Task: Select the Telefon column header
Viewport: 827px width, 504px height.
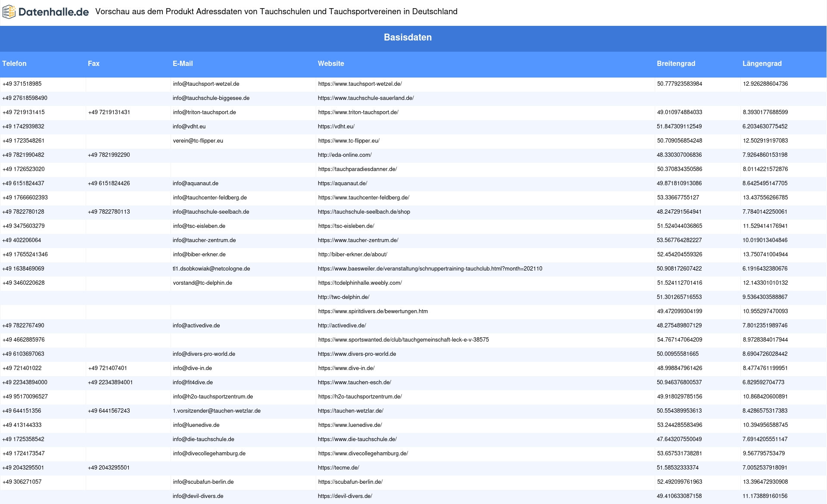Action: 14,64
